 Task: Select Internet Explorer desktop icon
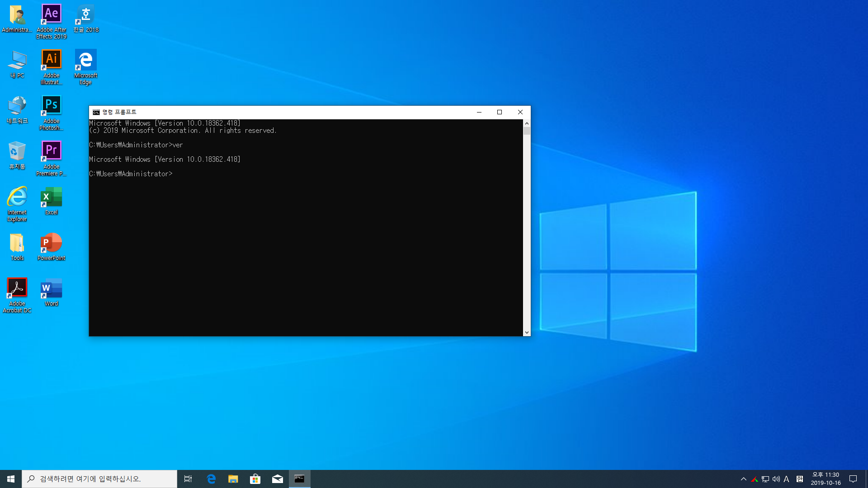coord(17,204)
